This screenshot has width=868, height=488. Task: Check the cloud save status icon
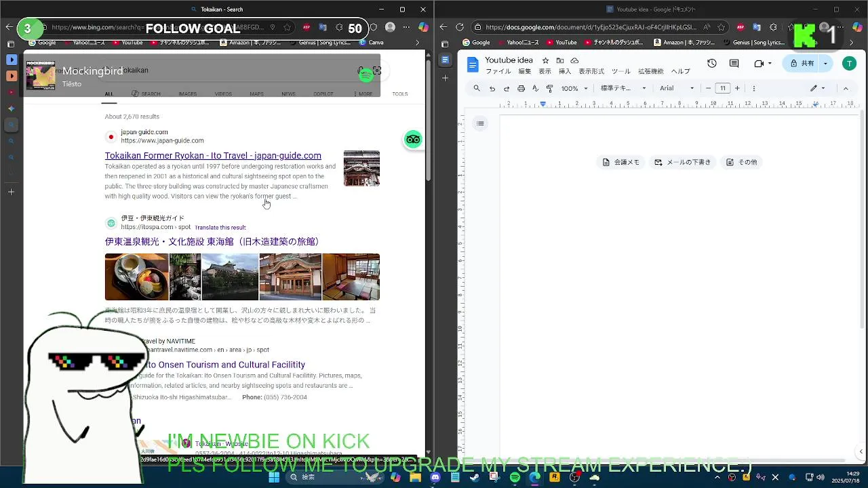[575, 60]
